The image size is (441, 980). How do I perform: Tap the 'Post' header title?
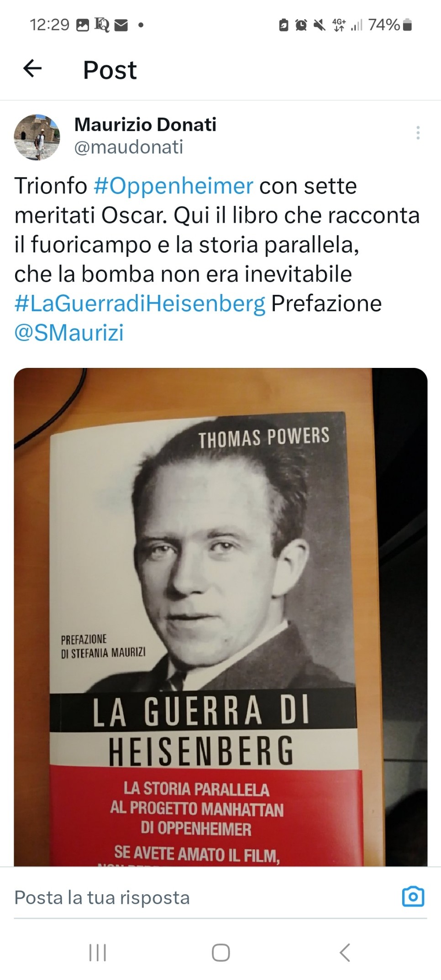tap(110, 70)
